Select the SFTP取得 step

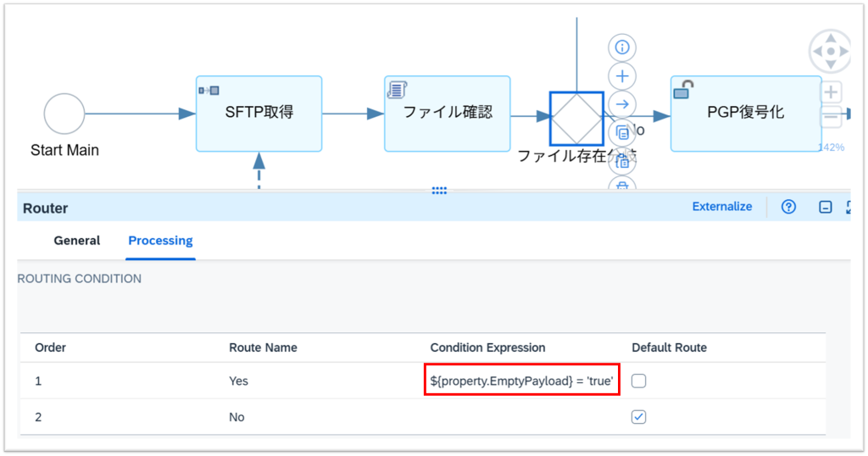259,114
